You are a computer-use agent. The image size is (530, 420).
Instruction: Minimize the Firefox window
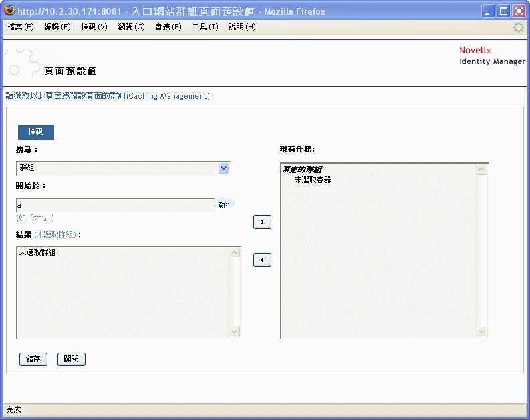click(x=488, y=11)
